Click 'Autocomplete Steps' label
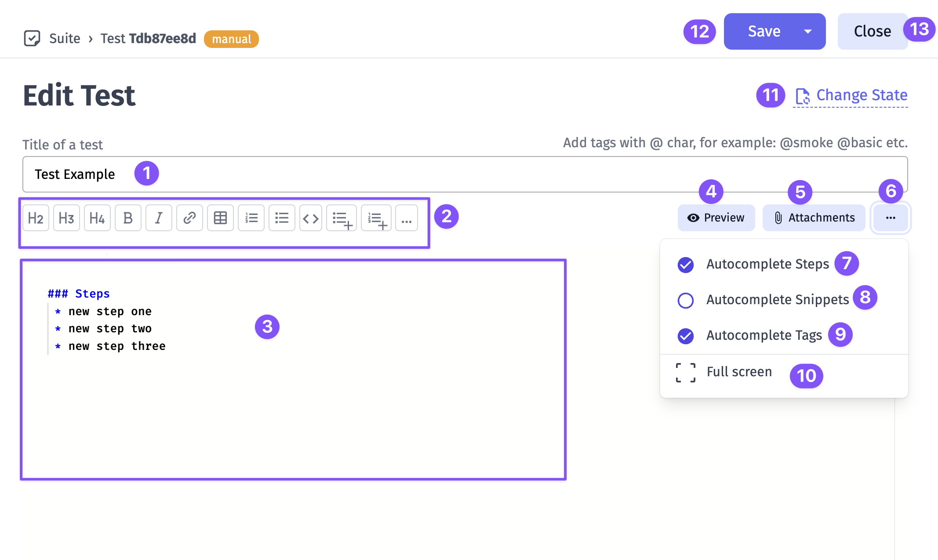 tap(767, 264)
